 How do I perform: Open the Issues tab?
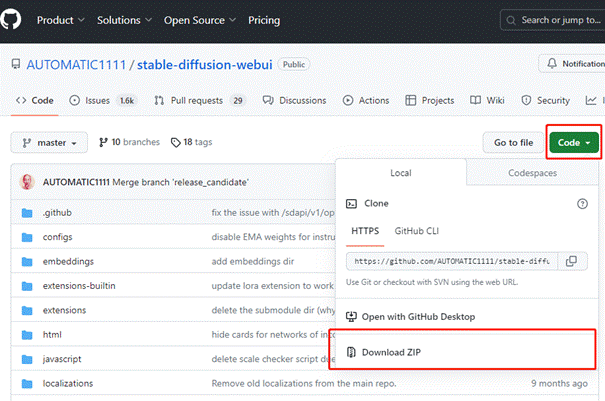[102, 101]
